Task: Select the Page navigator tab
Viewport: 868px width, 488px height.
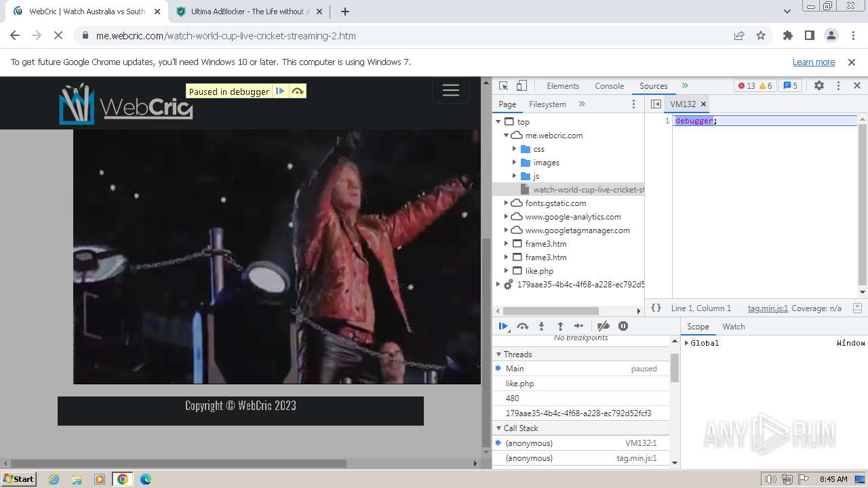Action: coord(507,104)
